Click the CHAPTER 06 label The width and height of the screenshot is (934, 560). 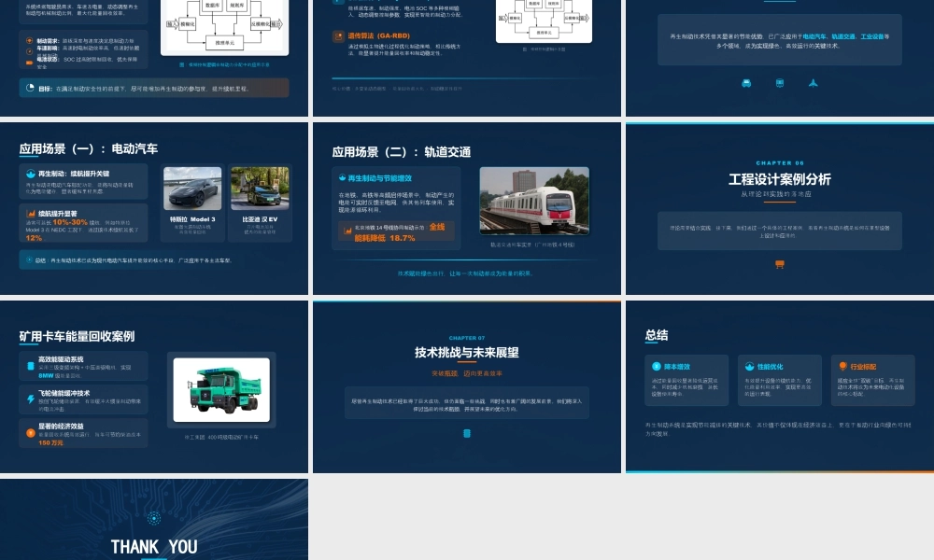(x=780, y=162)
